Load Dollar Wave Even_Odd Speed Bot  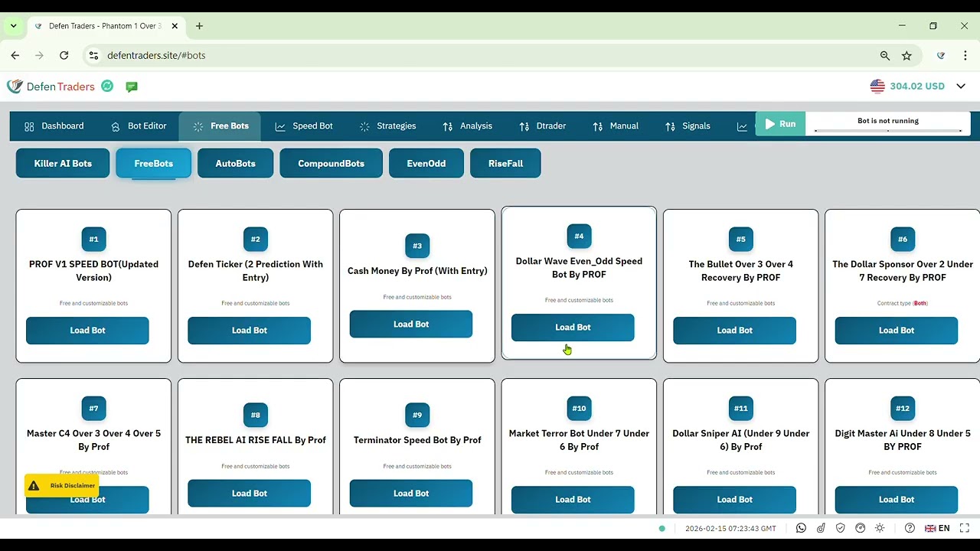(x=573, y=328)
